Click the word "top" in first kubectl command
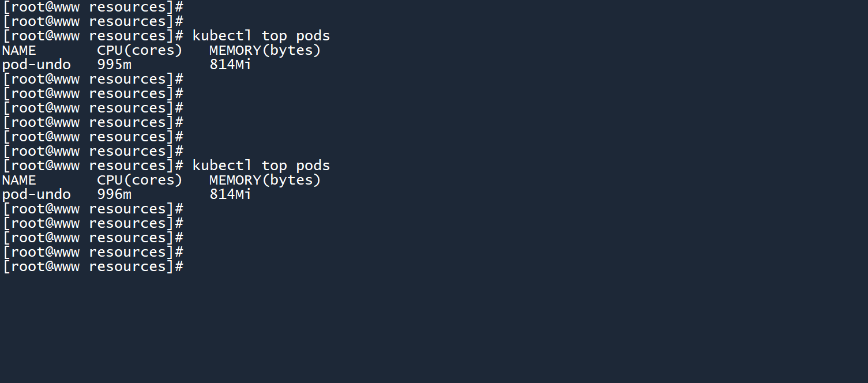Viewport: 868px width, 383px height. coord(274,36)
